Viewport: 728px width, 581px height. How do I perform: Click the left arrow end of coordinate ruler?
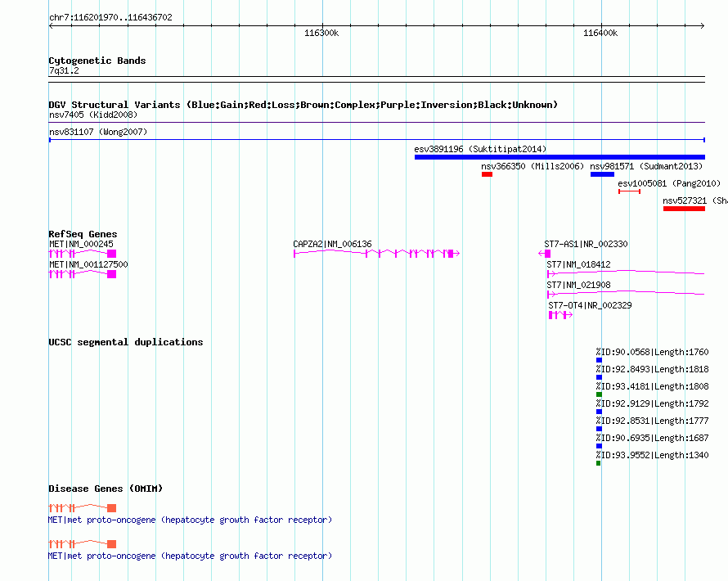pyautogui.click(x=51, y=25)
